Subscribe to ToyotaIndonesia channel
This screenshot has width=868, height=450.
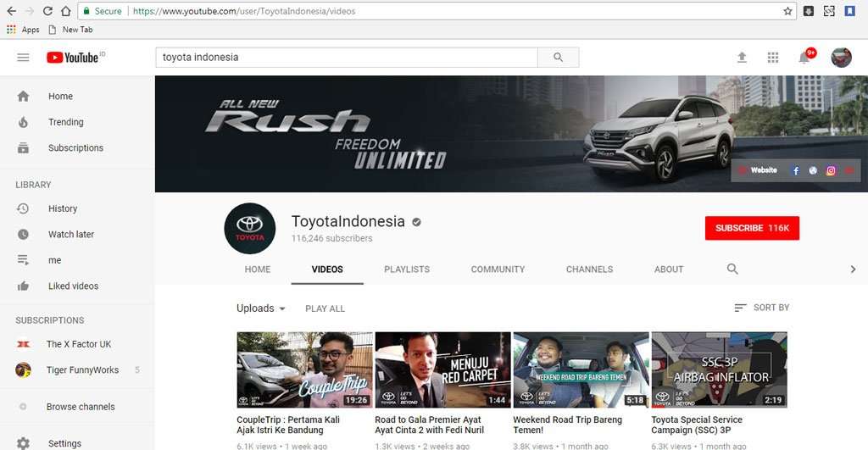coord(752,228)
